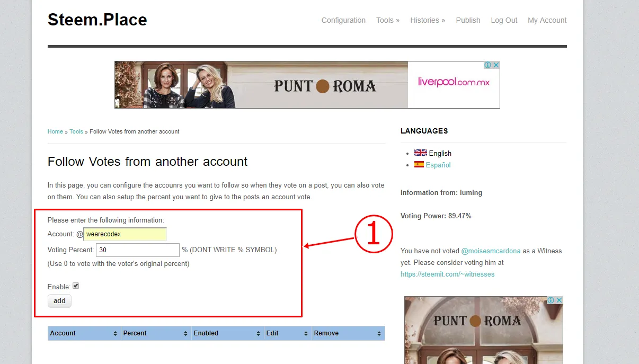Open the steemit.com witnesses link
Image resolution: width=639 pixels, height=364 pixels.
447,274
